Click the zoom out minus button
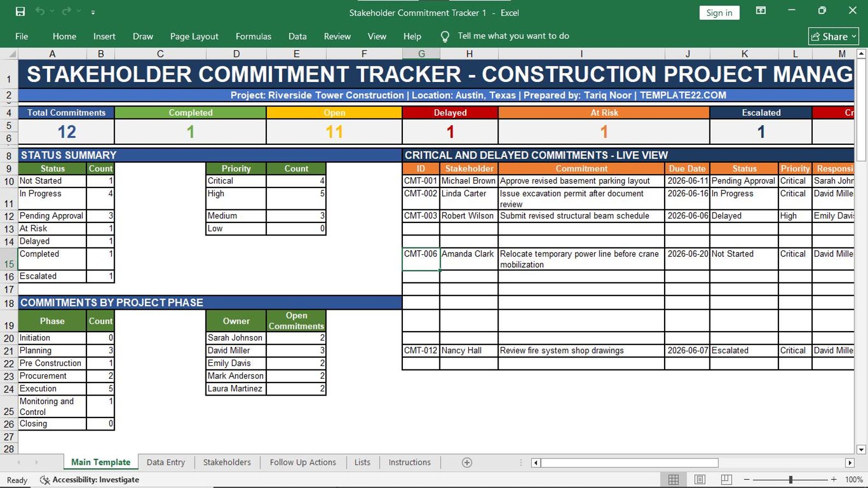Image resolution: width=868 pixels, height=488 pixels. pyautogui.click(x=747, y=479)
